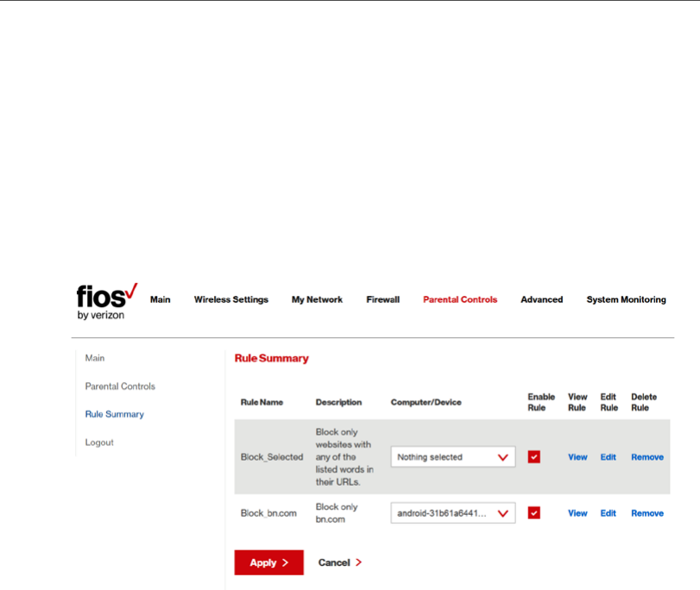Click the Computer/Device column header
700x590 pixels.
pos(426,402)
